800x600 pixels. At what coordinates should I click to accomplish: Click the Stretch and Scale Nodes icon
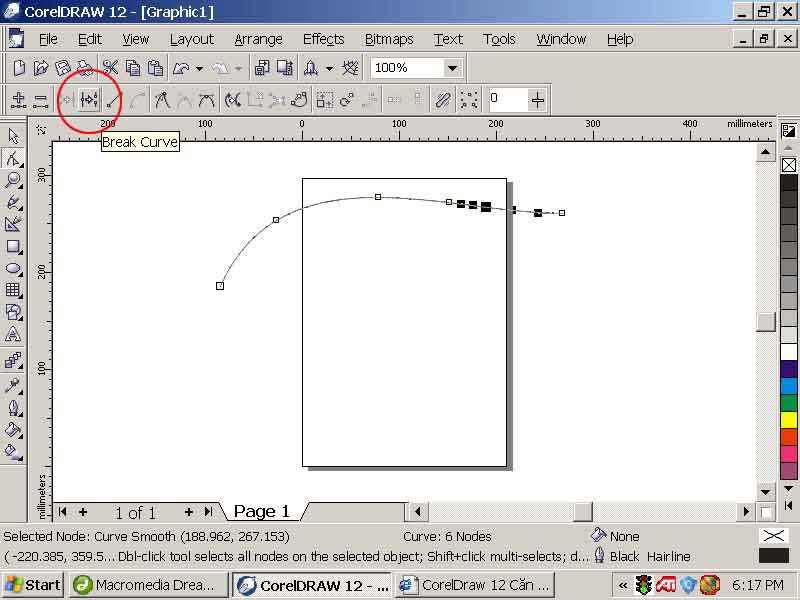(x=324, y=99)
